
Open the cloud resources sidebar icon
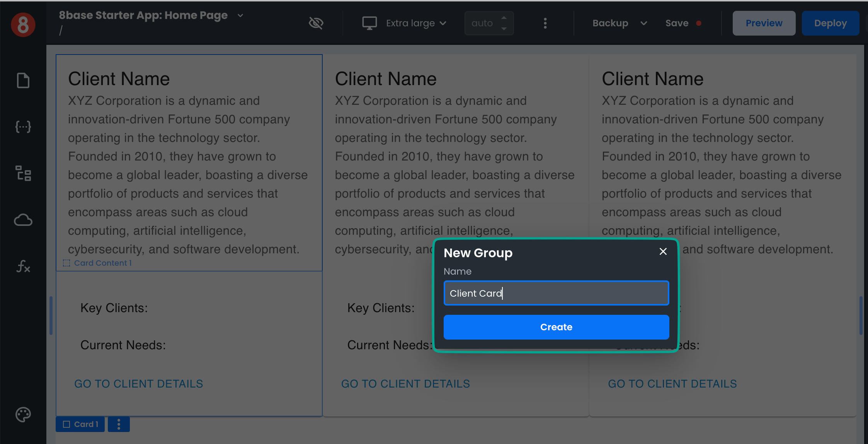(x=23, y=220)
